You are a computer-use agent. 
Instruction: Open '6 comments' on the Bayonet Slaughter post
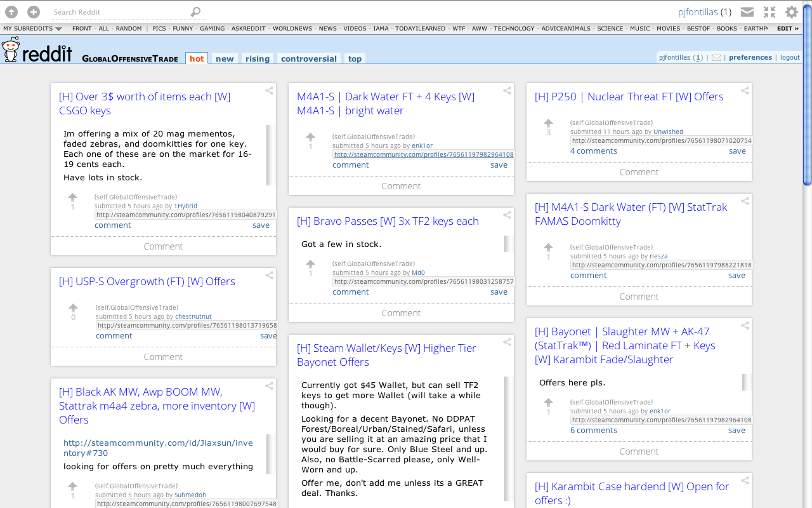pyautogui.click(x=594, y=431)
